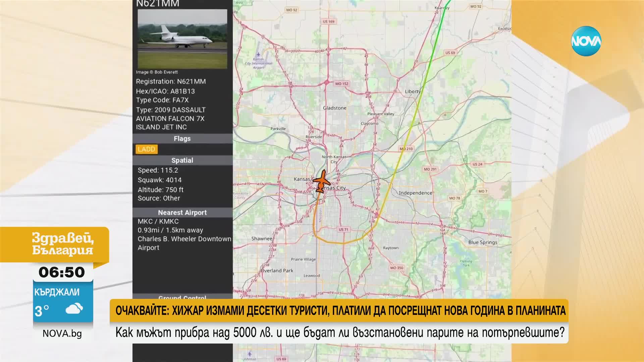Click 'Squawk: 4014' value
Screen dimensions: 644x362
pos(159,180)
